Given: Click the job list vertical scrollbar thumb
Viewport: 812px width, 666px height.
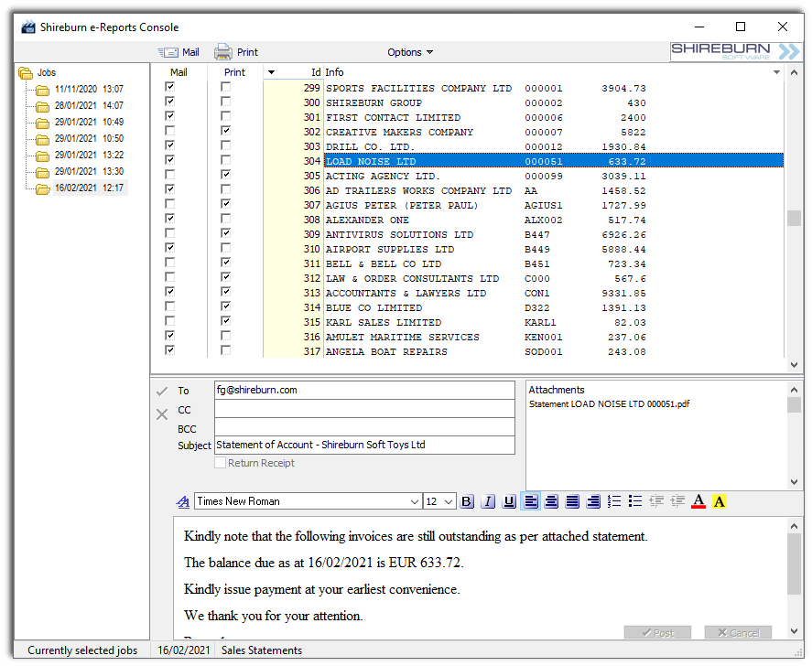Looking at the screenshot, I should pos(794,218).
